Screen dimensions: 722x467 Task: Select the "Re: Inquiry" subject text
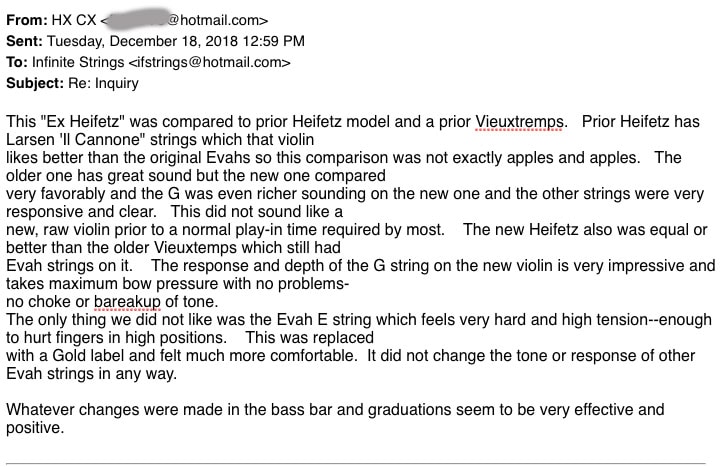(x=105, y=83)
